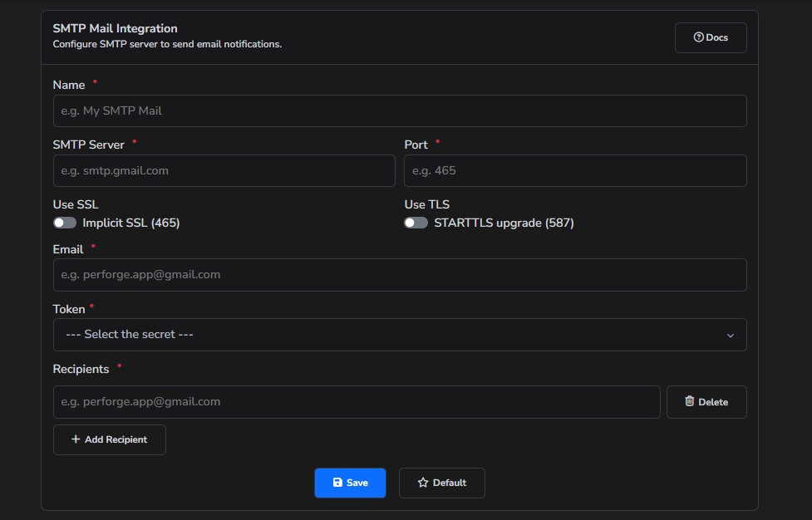This screenshot has height=520, width=812.
Task: Click the save disk icon on Save button
Action: pos(337,483)
